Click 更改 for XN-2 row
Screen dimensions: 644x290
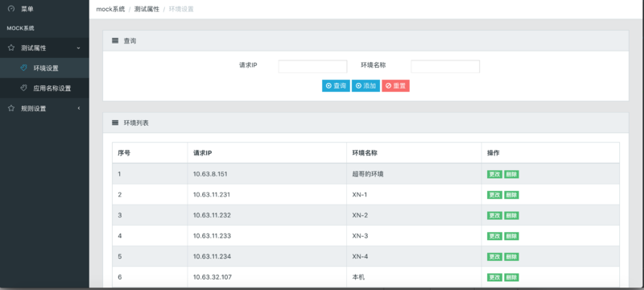coord(495,215)
